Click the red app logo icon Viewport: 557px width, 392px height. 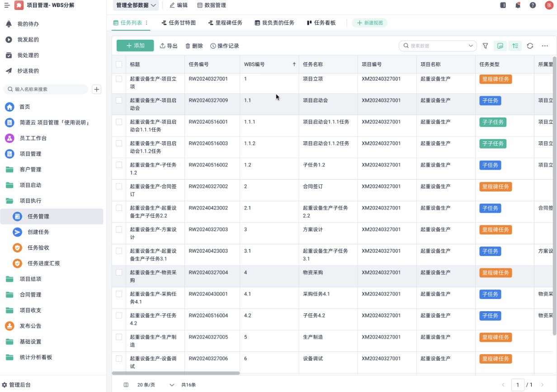19,5
